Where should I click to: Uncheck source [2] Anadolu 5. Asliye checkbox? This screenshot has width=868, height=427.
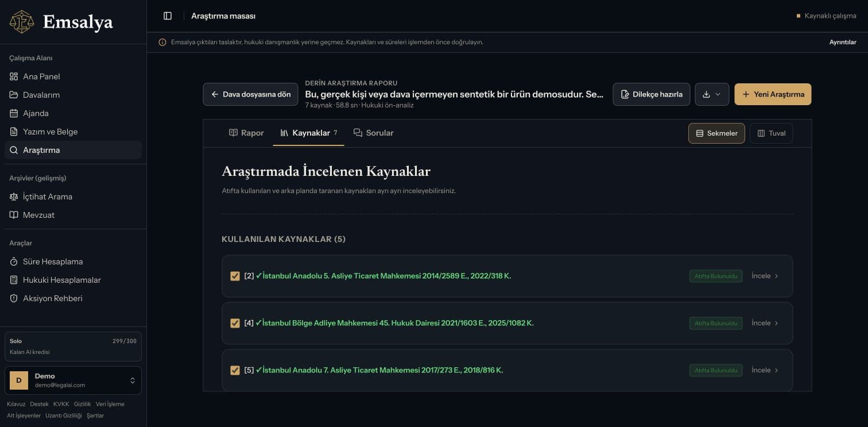pyautogui.click(x=235, y=276)
